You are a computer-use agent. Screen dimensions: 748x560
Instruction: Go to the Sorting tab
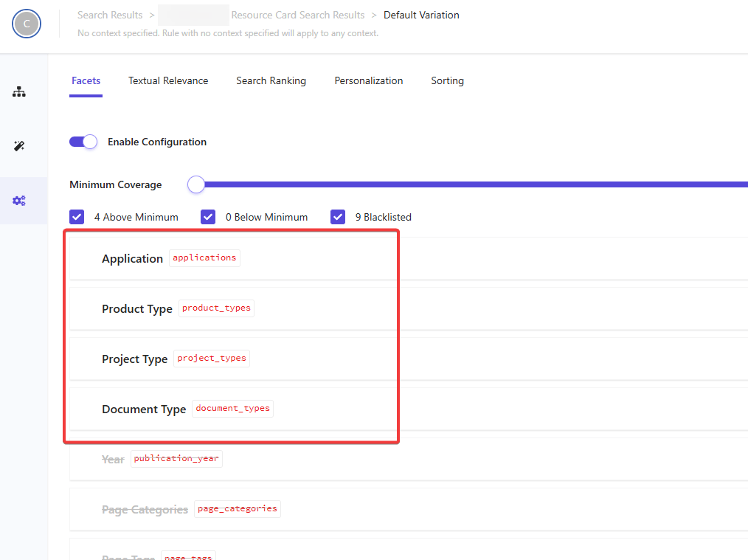click(447, 81)
